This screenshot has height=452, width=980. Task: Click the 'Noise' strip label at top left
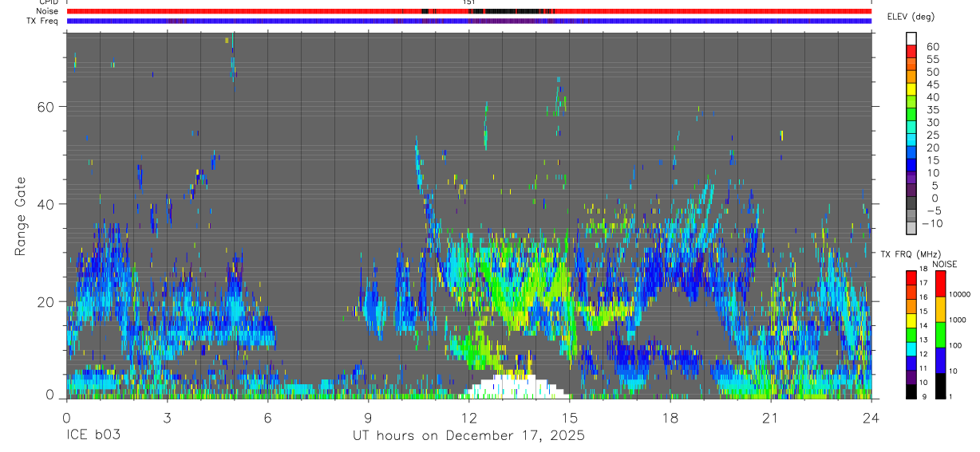tap(48, 11)
